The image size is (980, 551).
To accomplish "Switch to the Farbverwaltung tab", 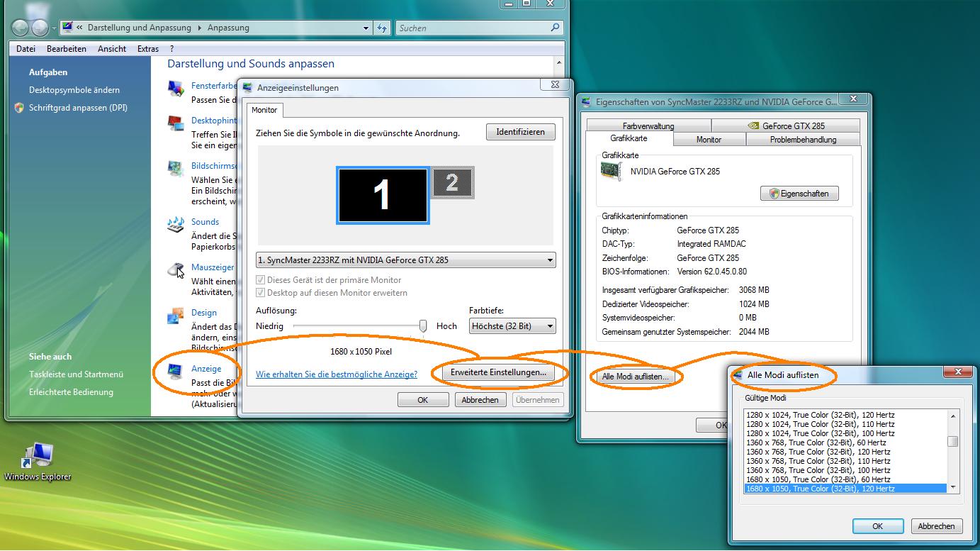I will [x=648, y=126].
